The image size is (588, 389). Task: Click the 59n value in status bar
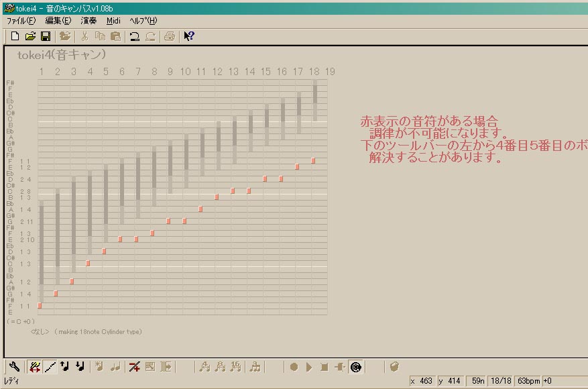click(x=477, y=381)
